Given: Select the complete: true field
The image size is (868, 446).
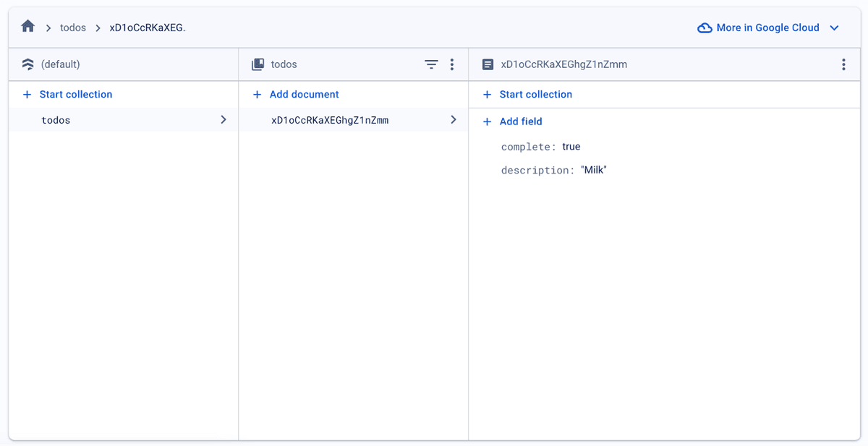Looking at the screenshot, I should pos(540,147).
